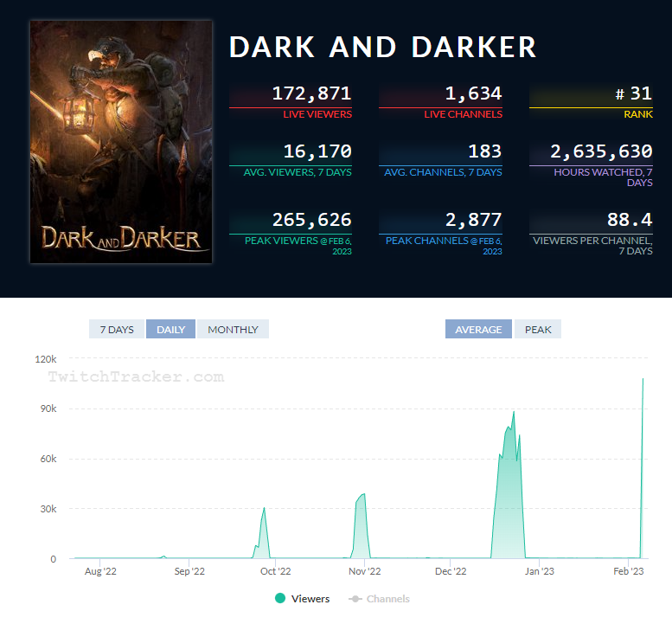Click the Aug '22 axis label
The width and height of the screenshot is (672, 624).
click(100, 571)
